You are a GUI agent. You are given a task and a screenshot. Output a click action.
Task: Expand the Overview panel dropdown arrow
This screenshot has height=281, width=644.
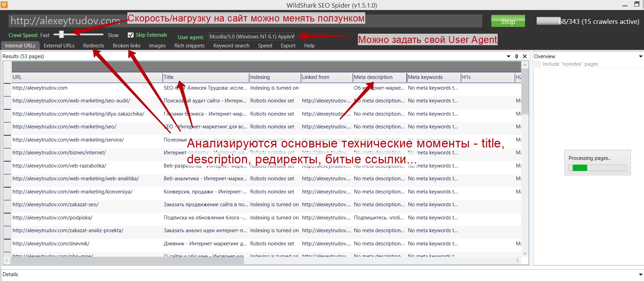pos(640,56)
